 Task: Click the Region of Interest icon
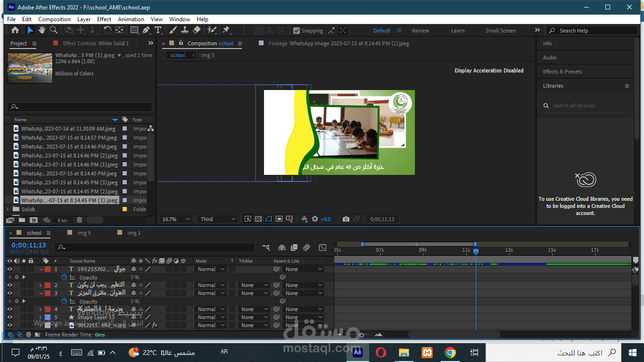coord(279,219)
